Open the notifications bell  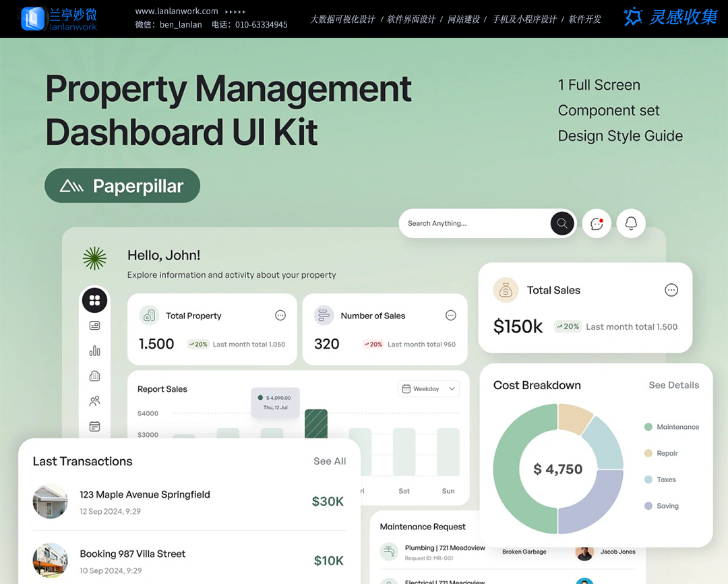[x=631, y=224]
